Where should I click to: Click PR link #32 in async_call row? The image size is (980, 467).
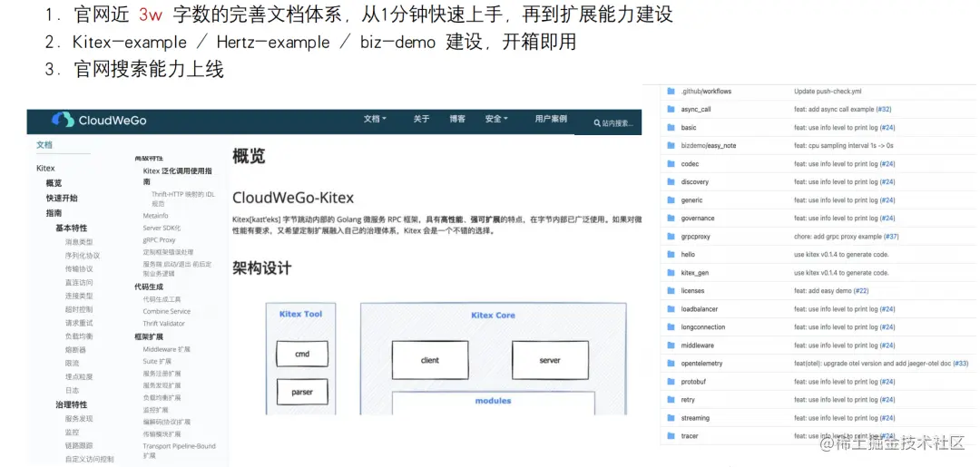click(884, 109)
